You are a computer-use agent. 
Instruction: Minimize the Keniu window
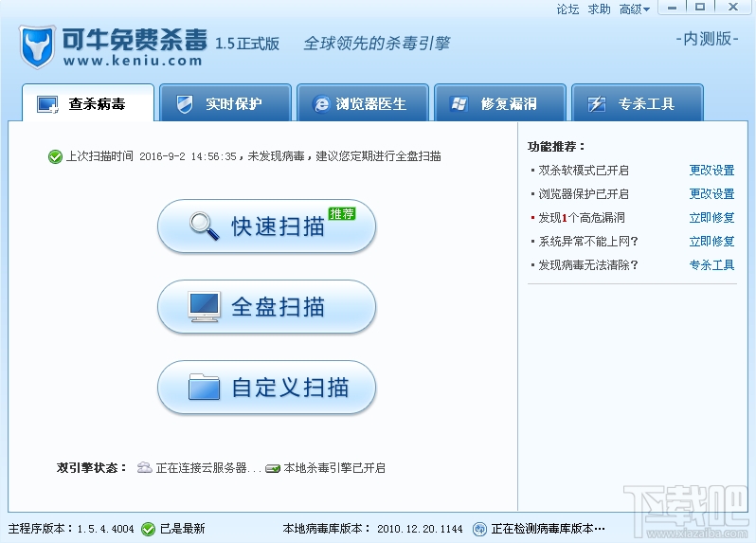click(x=672, y=8)
